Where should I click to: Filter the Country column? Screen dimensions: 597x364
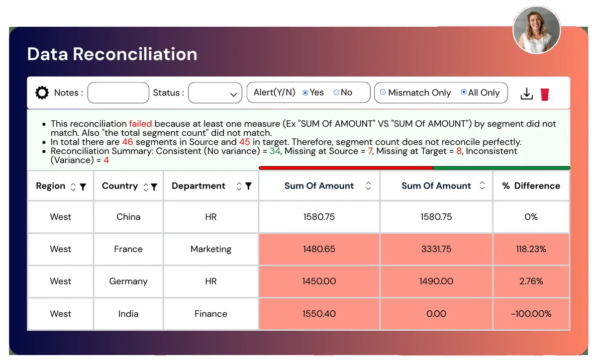(x=154, y=186)
